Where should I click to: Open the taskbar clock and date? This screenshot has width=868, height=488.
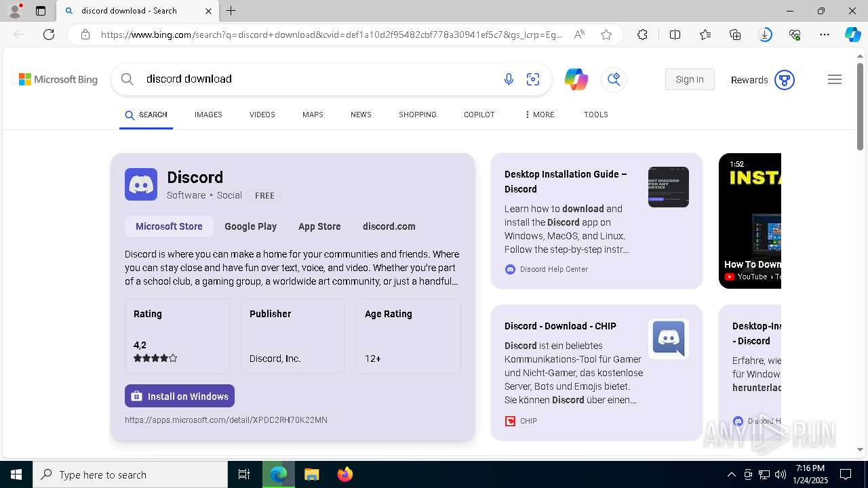pos(810,474)
